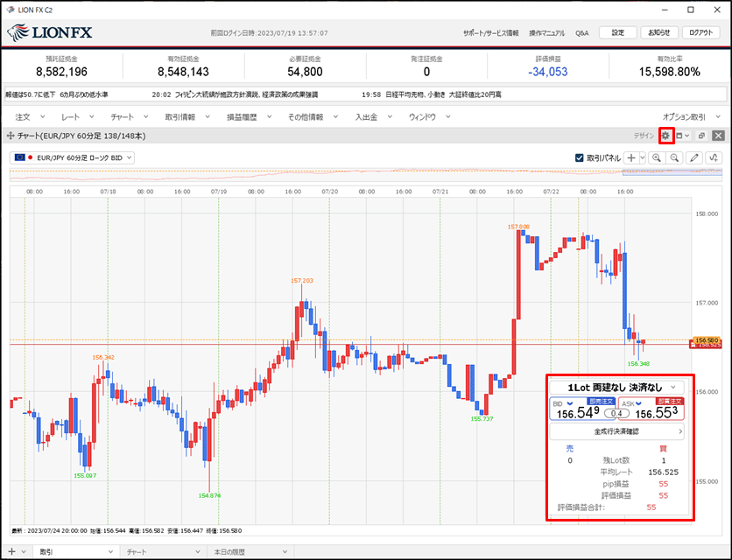Open the レート menu
Viewport: 732px width, 560px height.
pyautogui.click(x=78, y=116)
